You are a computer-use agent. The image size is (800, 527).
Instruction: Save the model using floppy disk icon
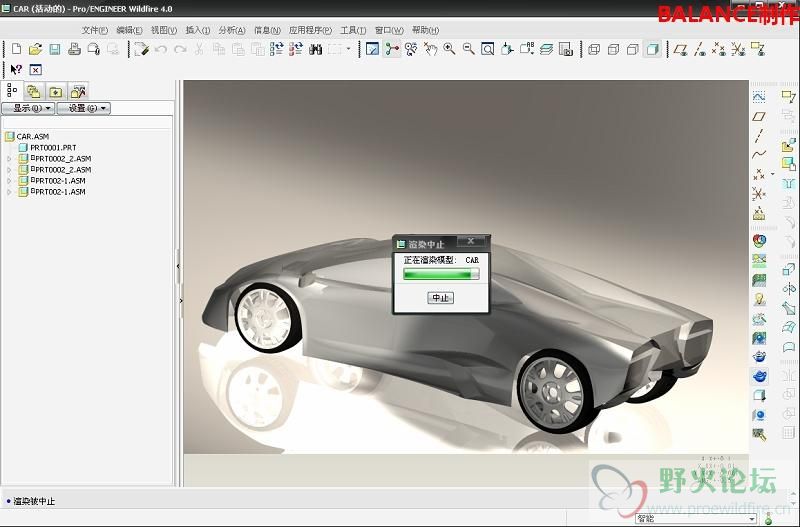pos(55,49)
